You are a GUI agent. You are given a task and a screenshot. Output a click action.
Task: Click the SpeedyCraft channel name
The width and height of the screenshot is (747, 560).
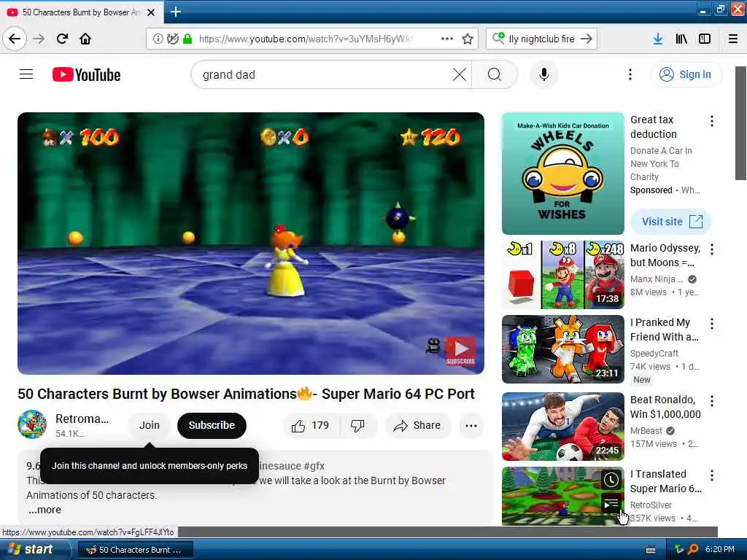(654, 354)
